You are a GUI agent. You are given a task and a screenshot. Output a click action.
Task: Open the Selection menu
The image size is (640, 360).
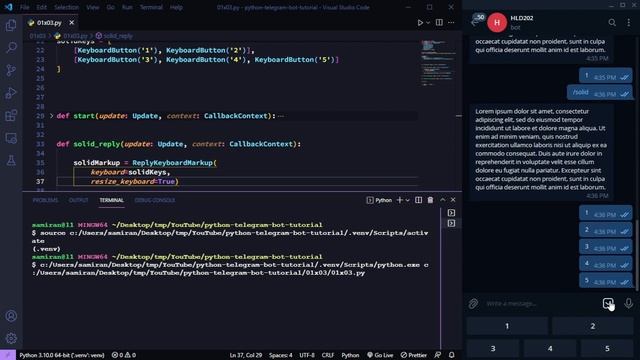(x=66, y=7)
